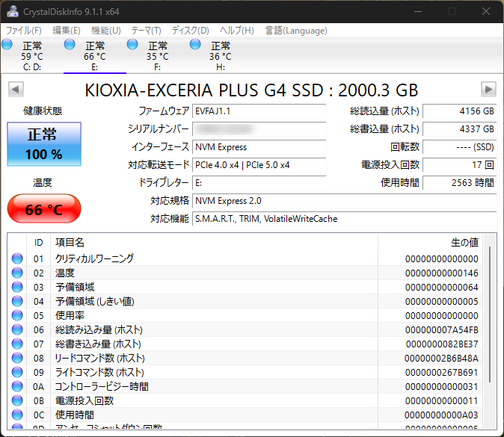Close the CrystalDiskInfo window
Screen dimensions: 504x437
[485, 11]
